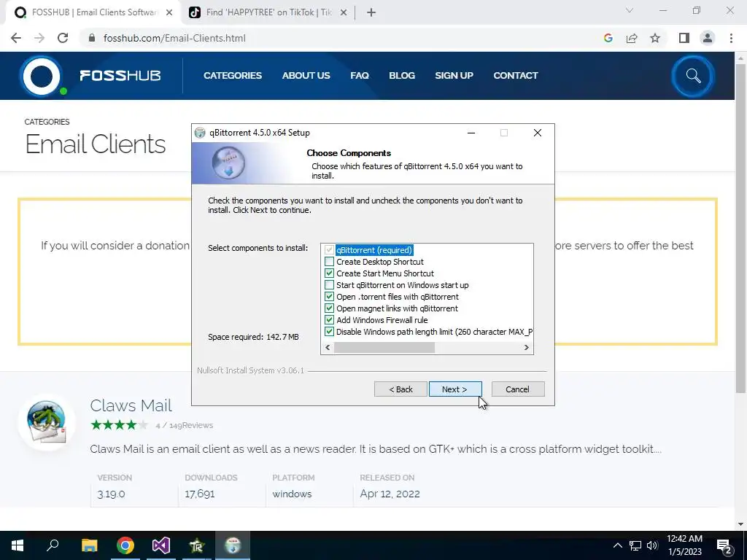Click the components list horizontal scrollbar thumb

[x=384, y=348]
